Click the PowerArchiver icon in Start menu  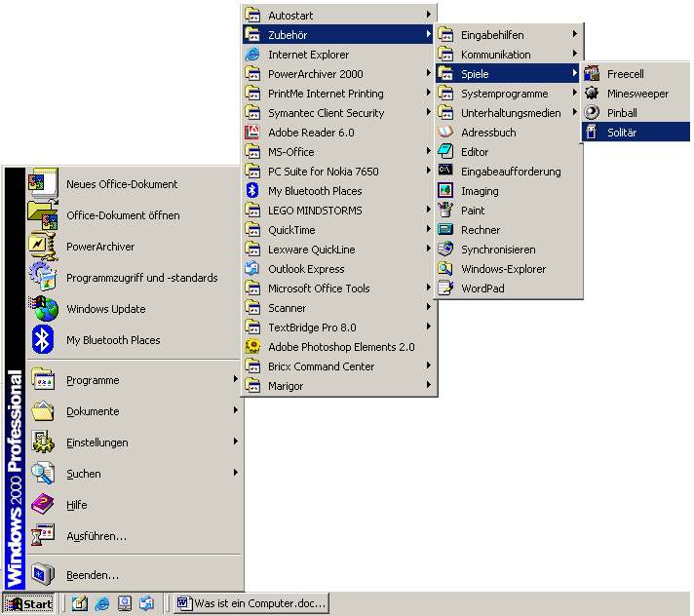coord(43,246)
